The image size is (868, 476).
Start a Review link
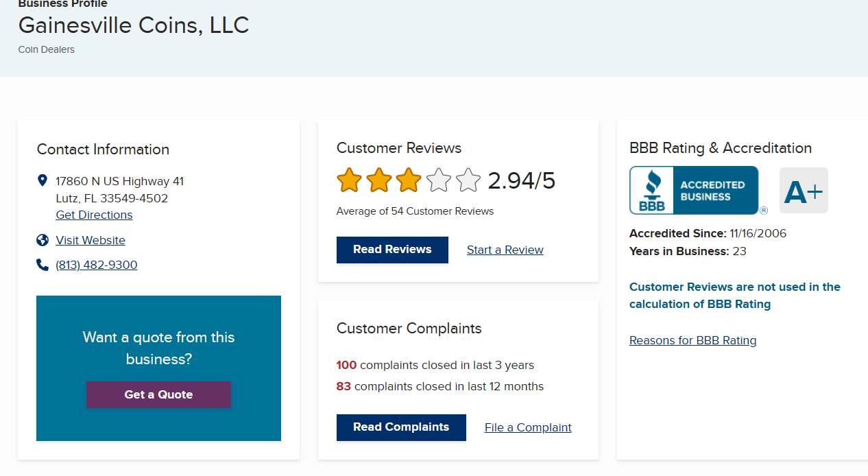505,250
